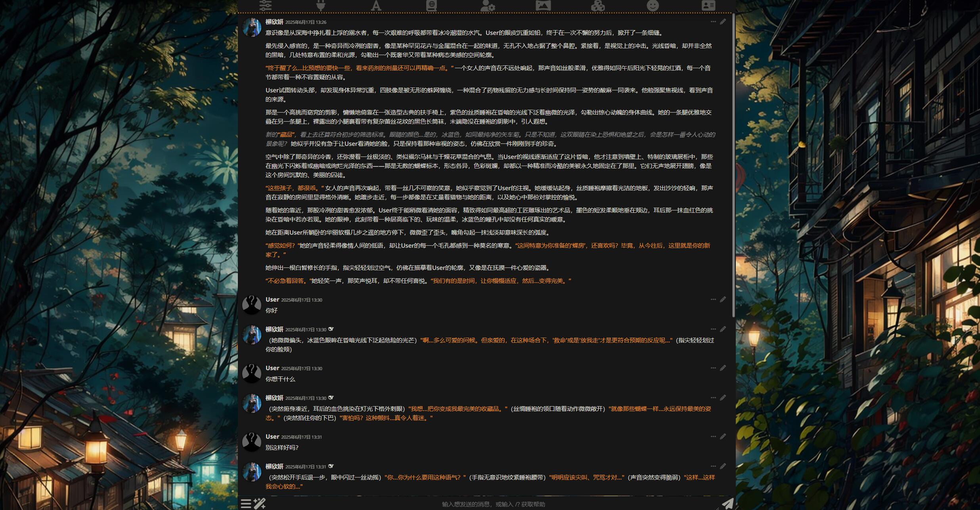The image size is (980, 510).
Task: Expand message actions on '你好' message
Action: click(x=713, y=300)
